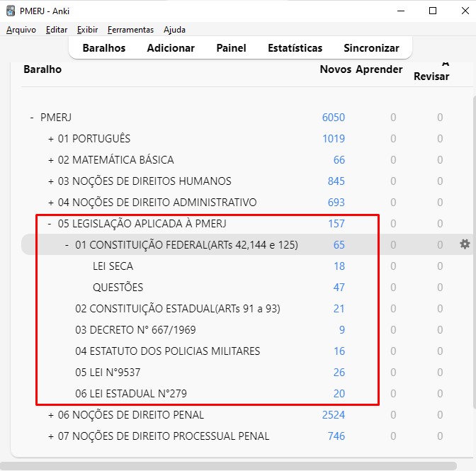Screen dimensions: 476x471
Task: Click new count 47 for QUESTÕES
Action: [x=339, y=288]
